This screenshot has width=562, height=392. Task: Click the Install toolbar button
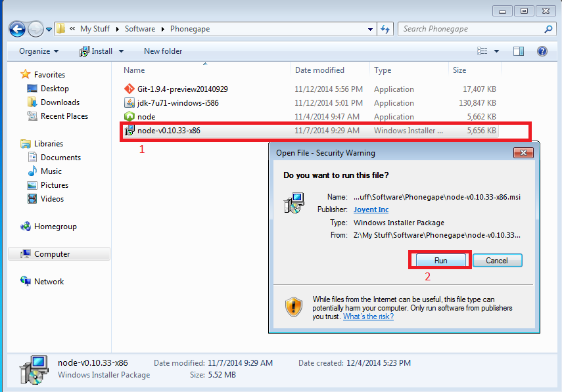click(96, 51)
